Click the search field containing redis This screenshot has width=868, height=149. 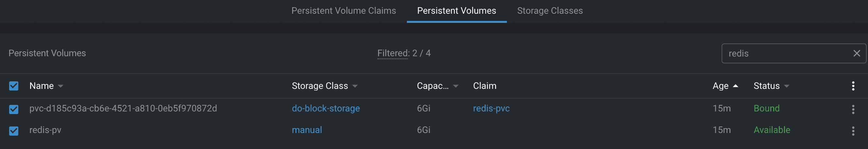pos(785,53)
